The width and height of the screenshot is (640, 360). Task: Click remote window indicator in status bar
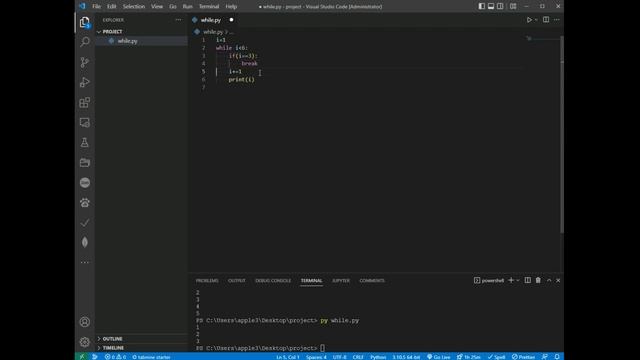coord(82,357)
